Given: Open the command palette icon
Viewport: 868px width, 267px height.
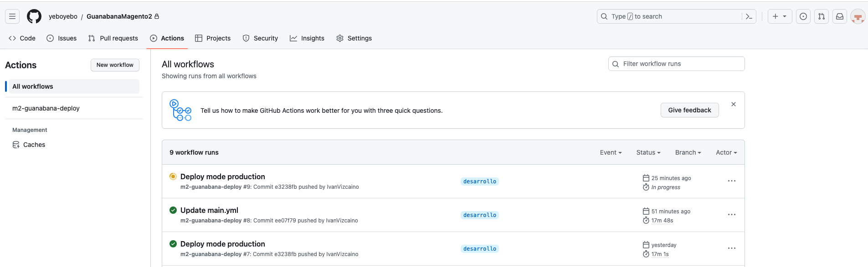Looking at the screenshot, I should click(749, 16).
